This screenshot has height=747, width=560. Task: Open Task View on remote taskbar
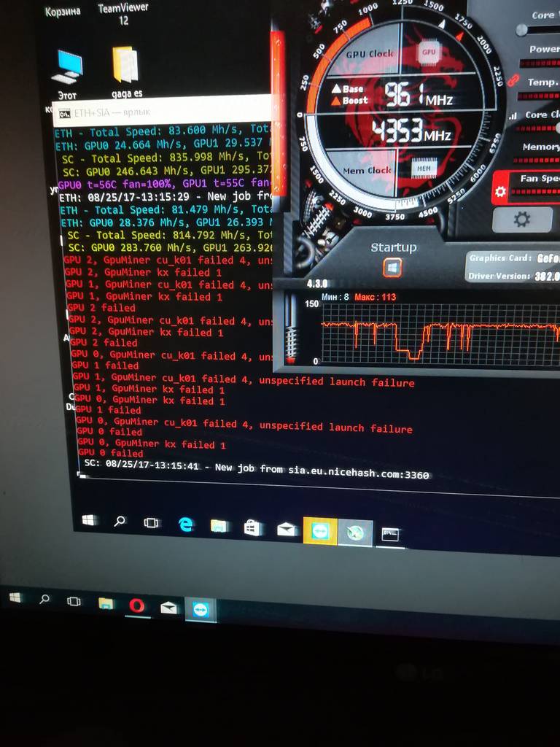[x=151, y=522]
